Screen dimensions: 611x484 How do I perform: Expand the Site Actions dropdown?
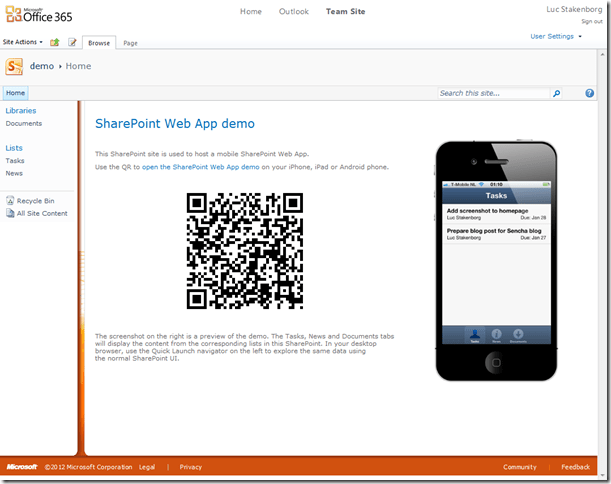(23, 42)
